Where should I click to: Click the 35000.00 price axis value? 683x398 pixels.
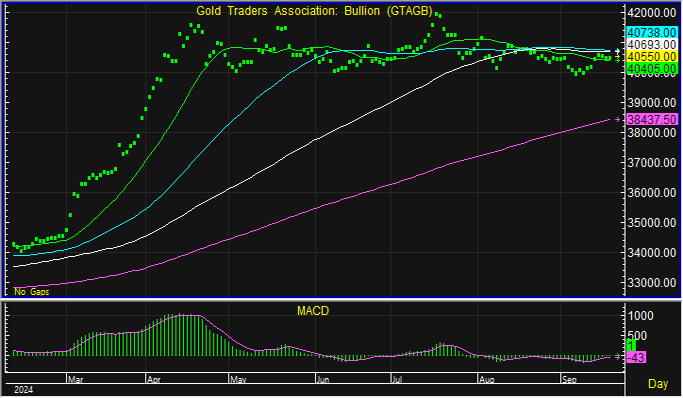[x=652, y=223]
